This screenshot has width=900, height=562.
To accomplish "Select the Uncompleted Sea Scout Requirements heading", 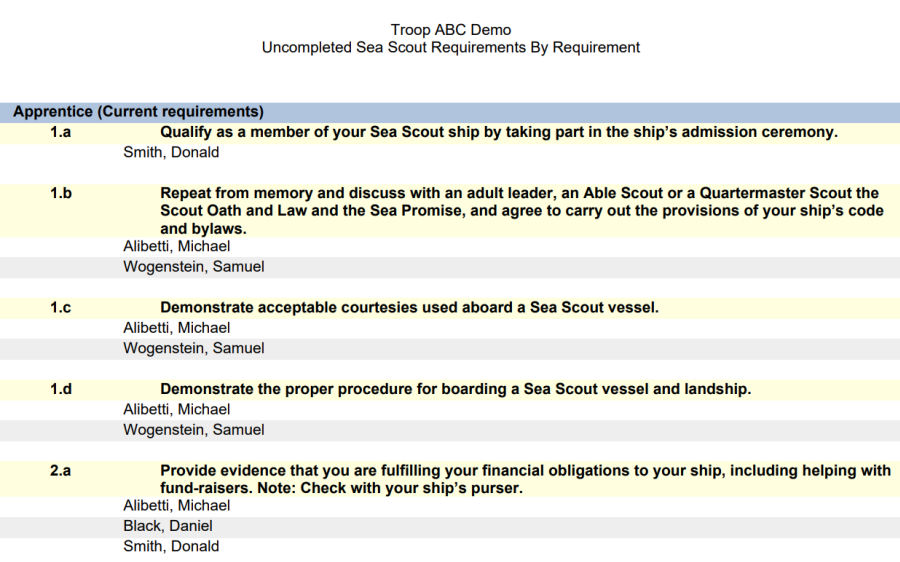I will pyautogui.click(x=451, y=48).
